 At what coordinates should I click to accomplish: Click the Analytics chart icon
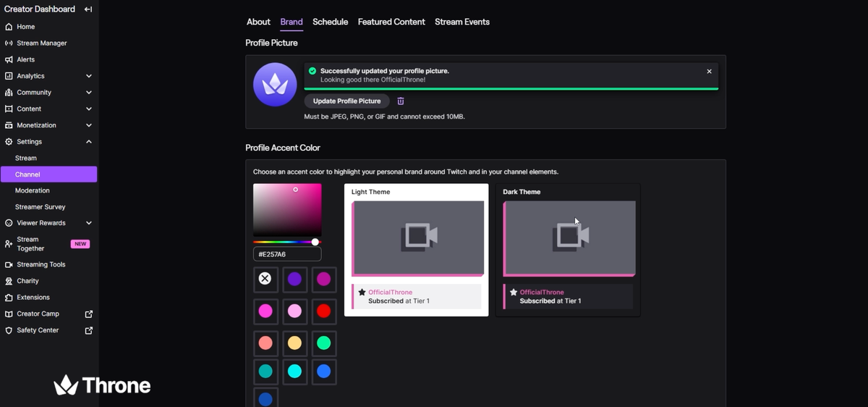click(x=9, y=76)
